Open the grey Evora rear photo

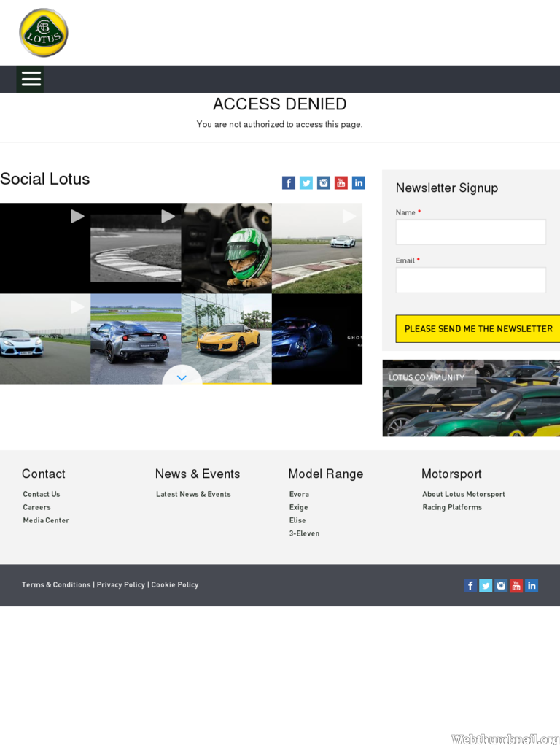point(136,339)
